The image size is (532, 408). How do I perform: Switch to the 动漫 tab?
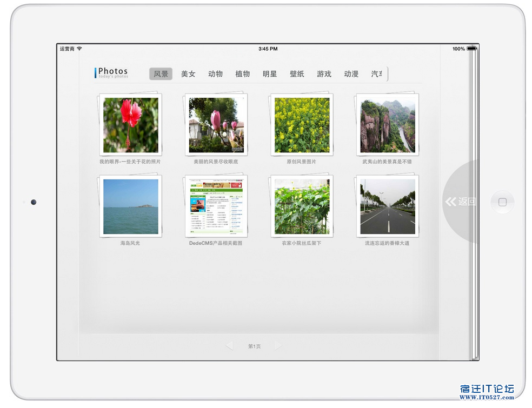(351, 74)
